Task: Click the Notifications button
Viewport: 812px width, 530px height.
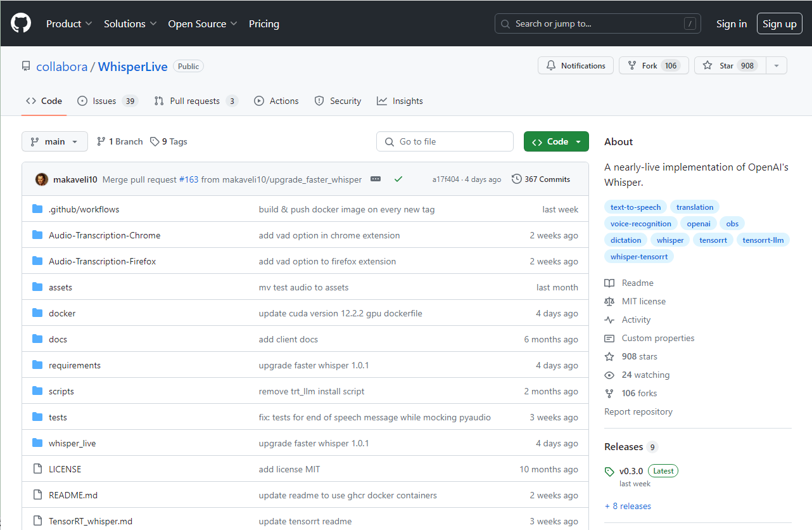Action: click(x=576, y=65)
